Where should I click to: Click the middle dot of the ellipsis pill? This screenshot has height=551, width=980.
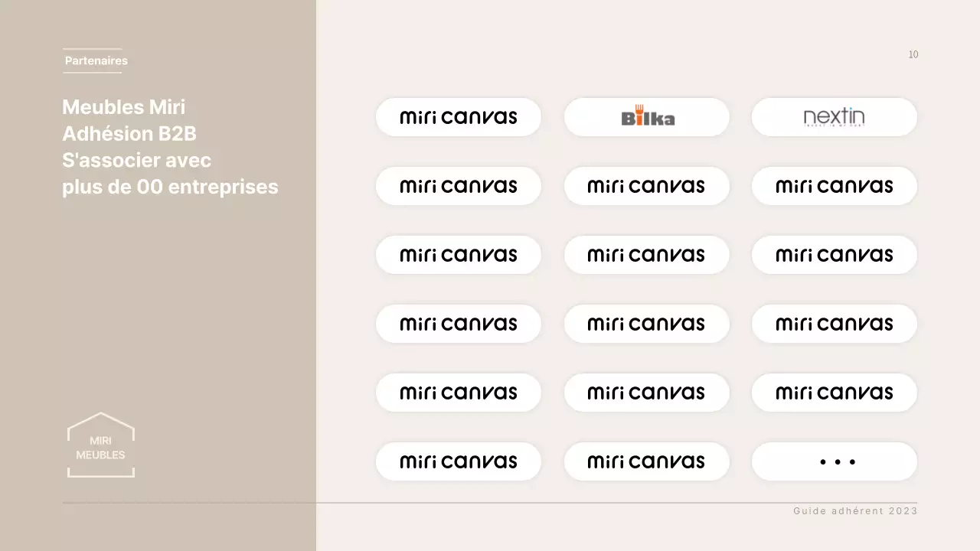pos(837,462)
